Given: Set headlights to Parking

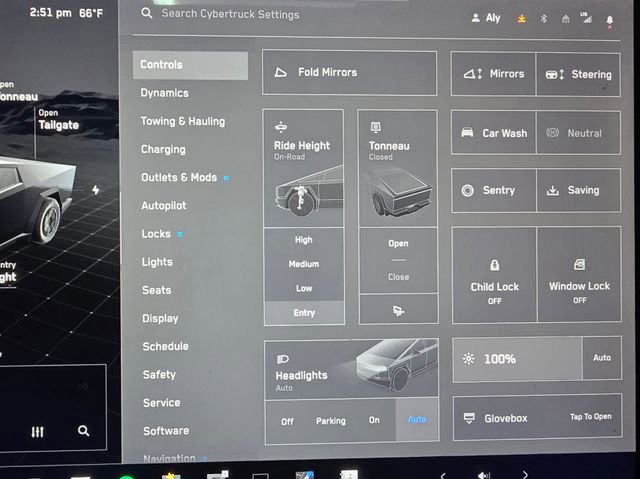Looking at the screenshot, I should coord(331,421).
